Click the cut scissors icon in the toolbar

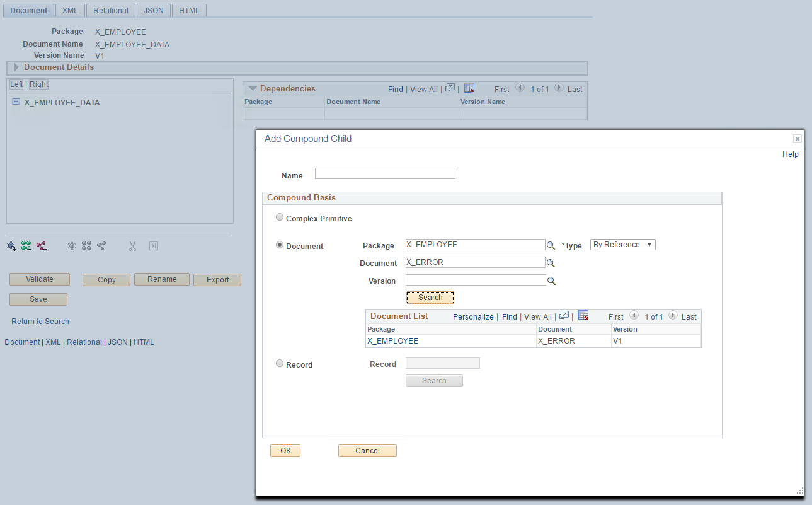(x=132, y=245)
